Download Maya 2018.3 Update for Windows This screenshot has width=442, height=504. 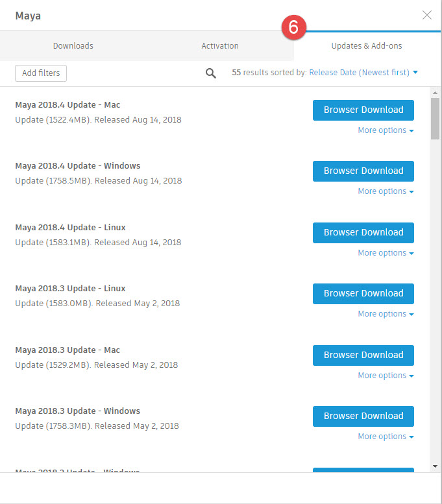[363, 416]
